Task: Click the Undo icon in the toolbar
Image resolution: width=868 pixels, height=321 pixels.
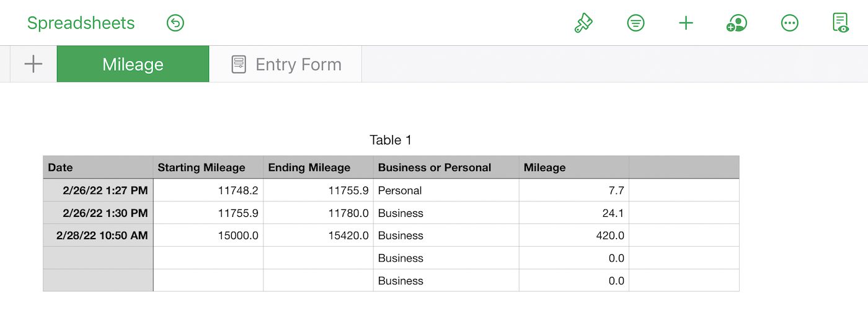Action: (175, 24)
